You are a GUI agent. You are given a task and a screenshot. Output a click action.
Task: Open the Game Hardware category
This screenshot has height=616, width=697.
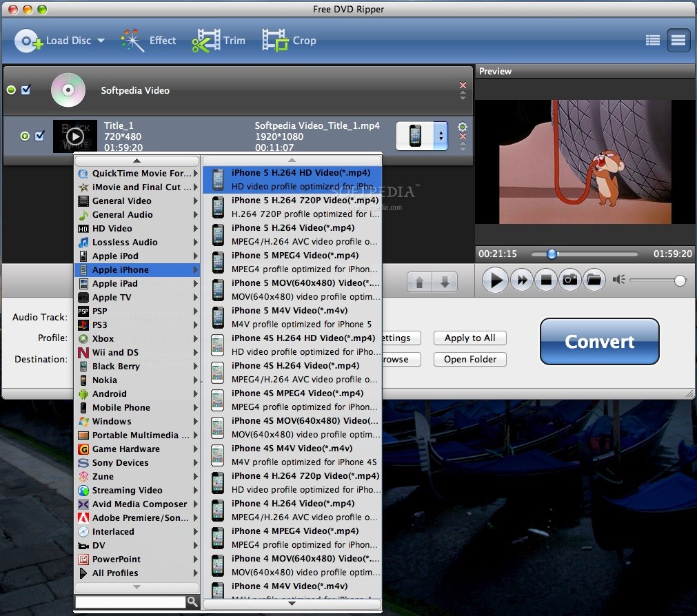[x=137, y=449]
